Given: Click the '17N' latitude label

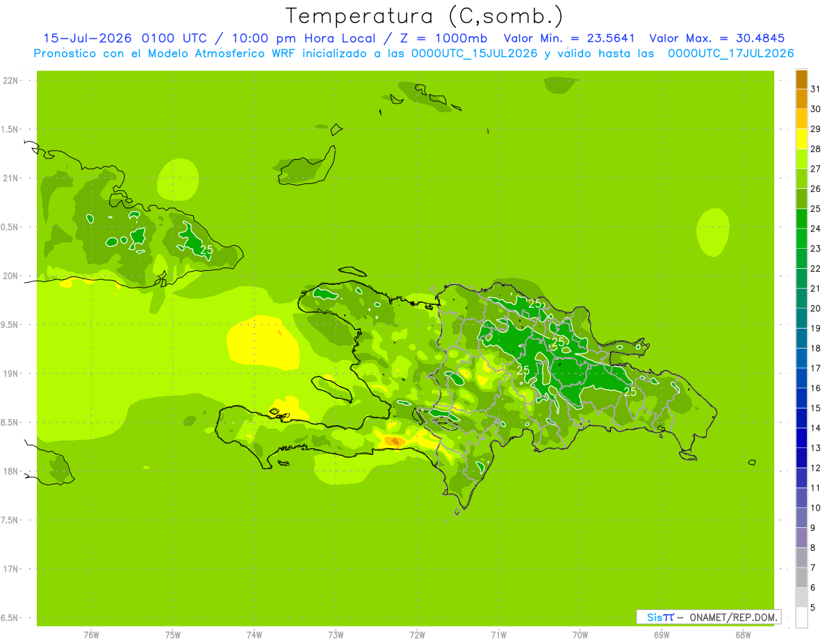Looking at the screenshot, I should tap(10, 569).
